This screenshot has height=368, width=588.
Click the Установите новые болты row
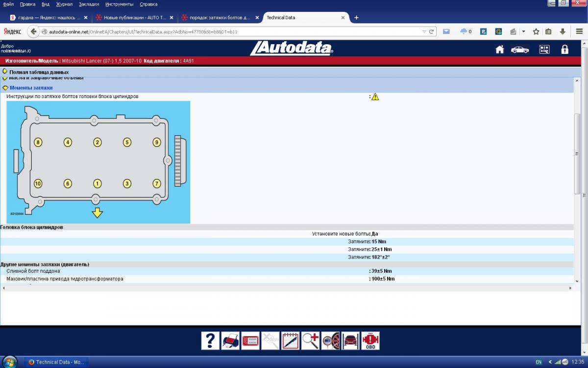click(x=287, y=234)
